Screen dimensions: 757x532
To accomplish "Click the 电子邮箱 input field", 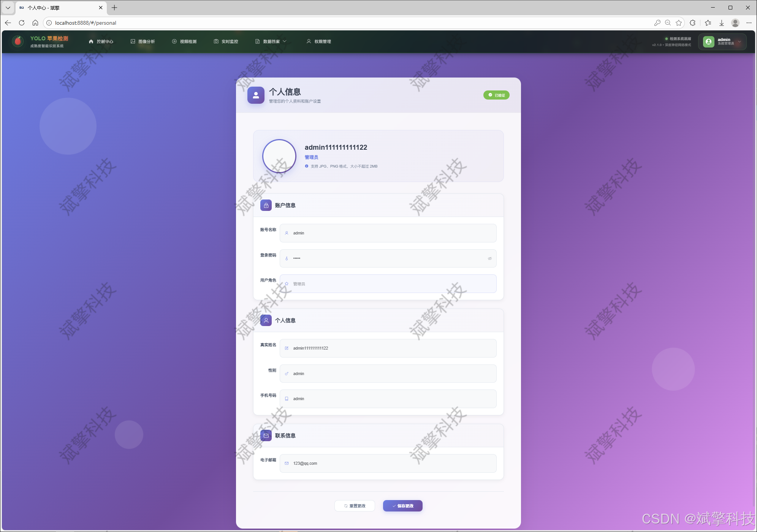I will (x=388, y=463).
